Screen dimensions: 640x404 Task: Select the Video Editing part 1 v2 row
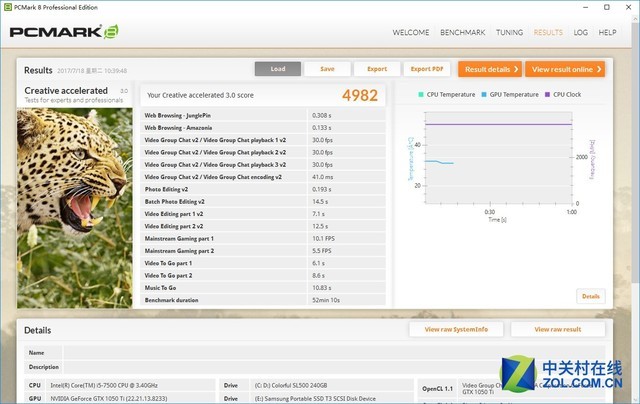[x=263, y=214]
